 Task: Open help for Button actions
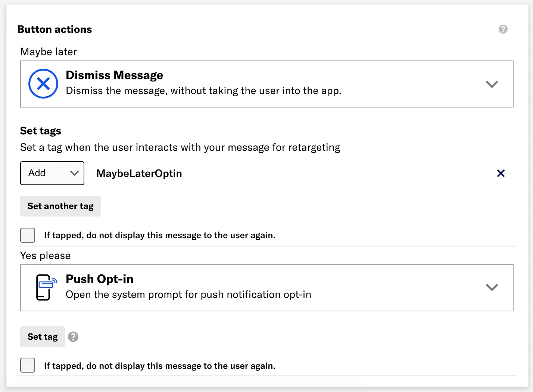point(503,29)
